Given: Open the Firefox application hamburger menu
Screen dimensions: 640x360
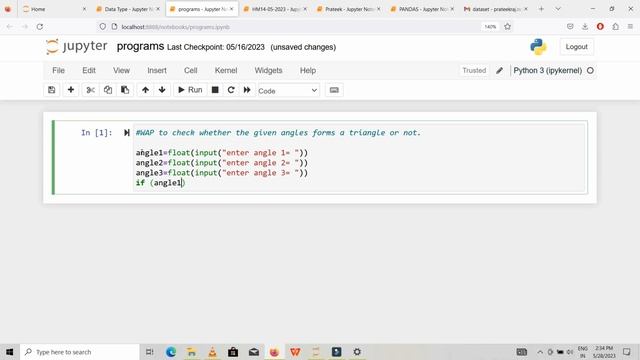Looking at the screenshot, I should [x=630, y=27].
